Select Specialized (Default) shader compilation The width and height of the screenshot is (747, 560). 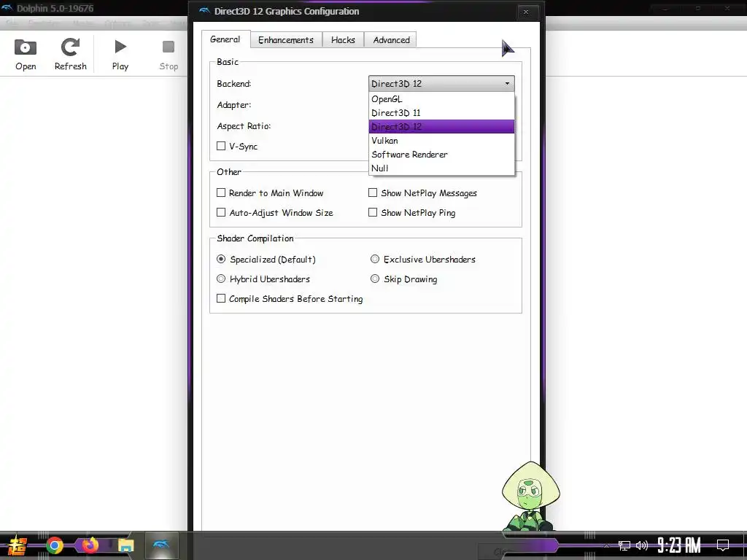pos(221,259)
